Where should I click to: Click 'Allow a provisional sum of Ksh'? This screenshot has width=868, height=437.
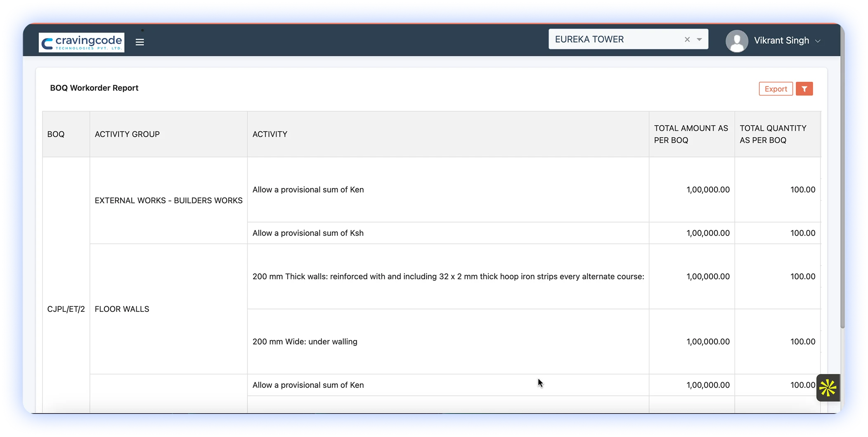click(308, 233)
